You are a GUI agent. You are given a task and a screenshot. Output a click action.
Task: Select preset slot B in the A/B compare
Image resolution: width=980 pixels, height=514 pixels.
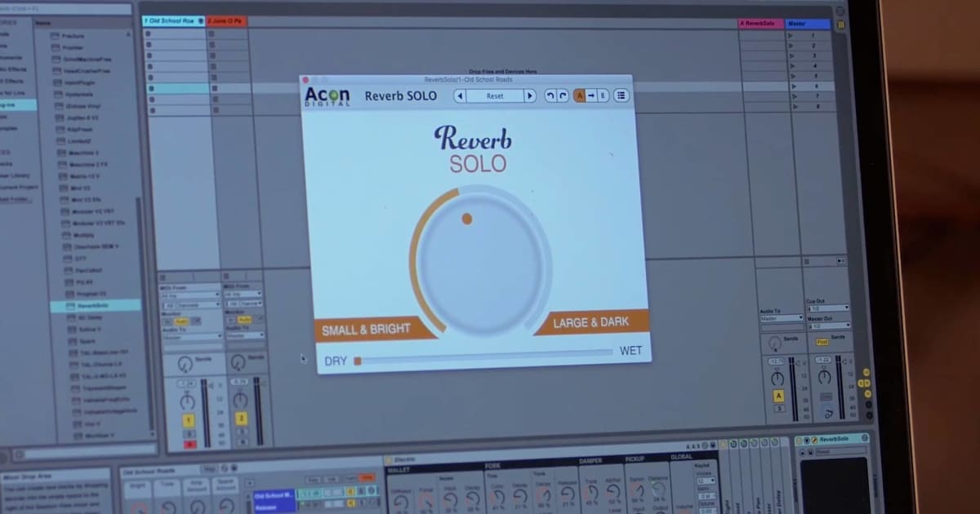tap(602, 95)
